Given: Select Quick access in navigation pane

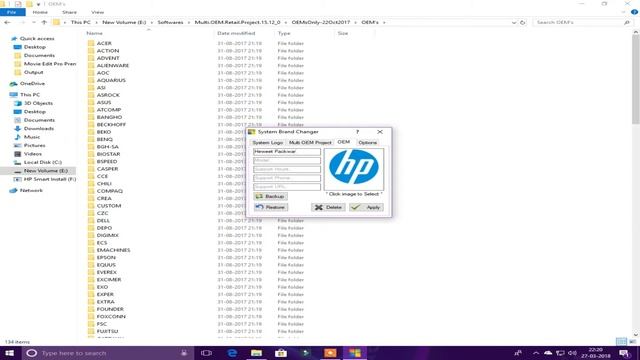Looking at the screenshot, I should (37, 38).
